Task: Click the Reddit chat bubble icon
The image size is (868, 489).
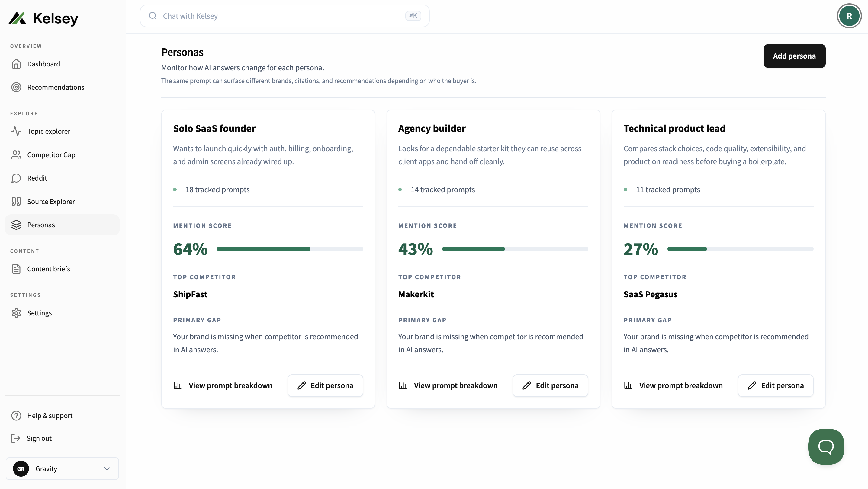Action: point(16,178)
